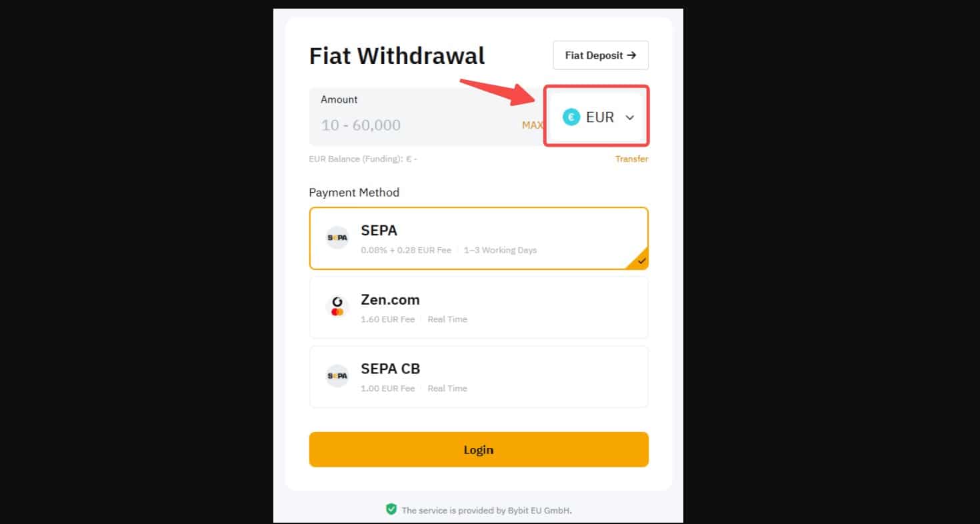This screenshot has height=524, width=980.
Task: Click the SEPA CB logo icon
Action: point(337,376)
